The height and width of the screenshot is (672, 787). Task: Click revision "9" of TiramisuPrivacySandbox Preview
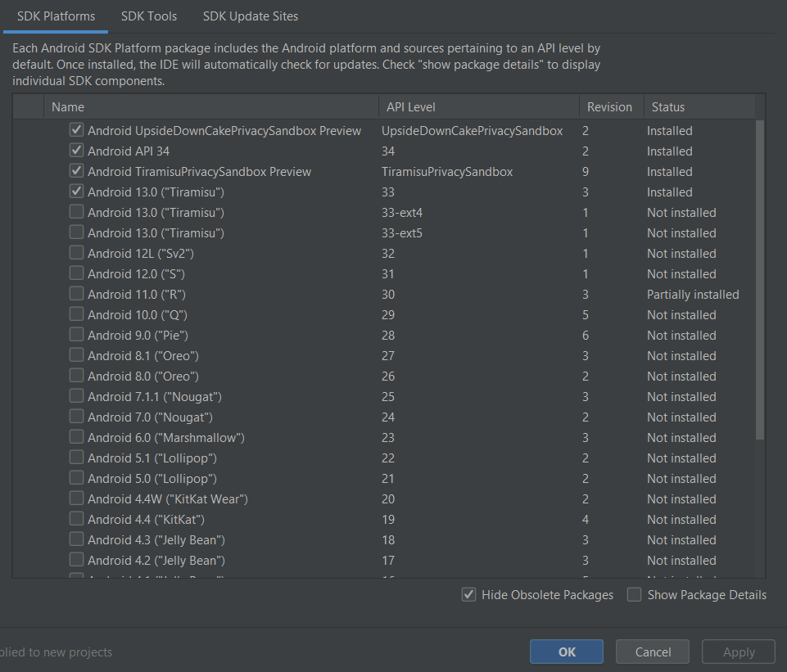586,172
